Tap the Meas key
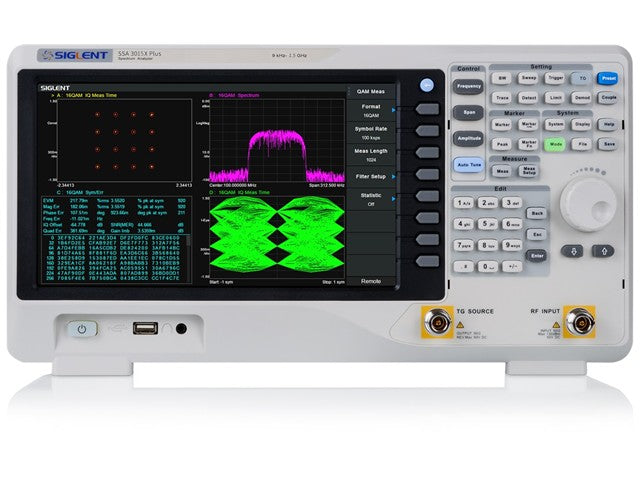640x480 pixels. tap(502, 171)
